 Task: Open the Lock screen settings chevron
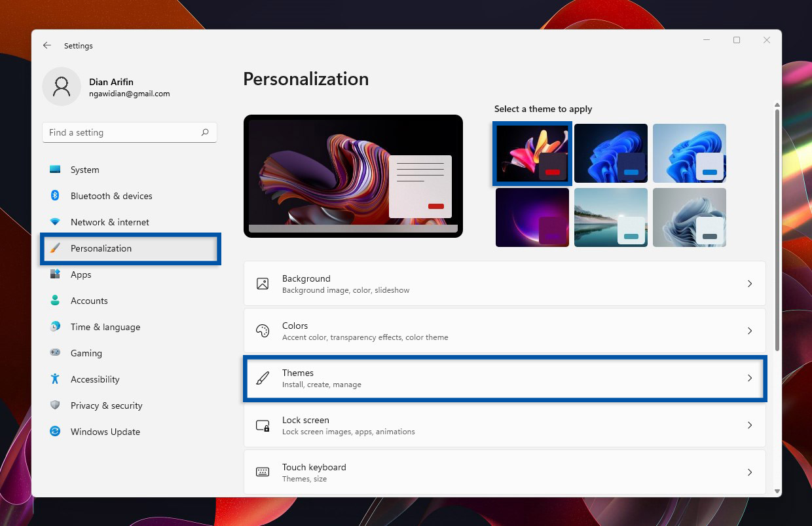[750, 425]
